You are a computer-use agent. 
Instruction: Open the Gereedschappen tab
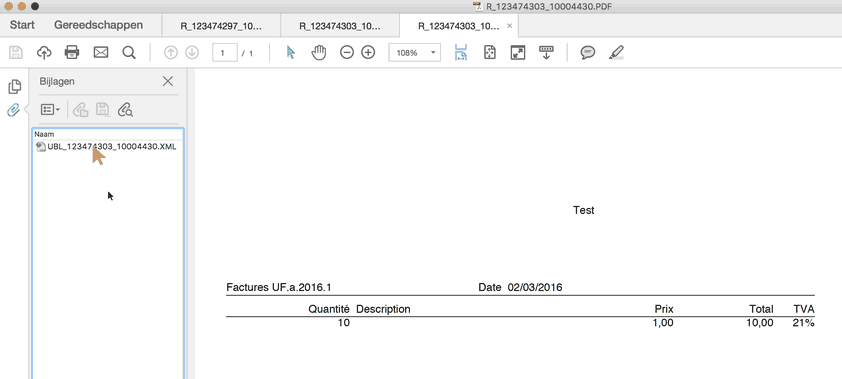coord(98,25)
